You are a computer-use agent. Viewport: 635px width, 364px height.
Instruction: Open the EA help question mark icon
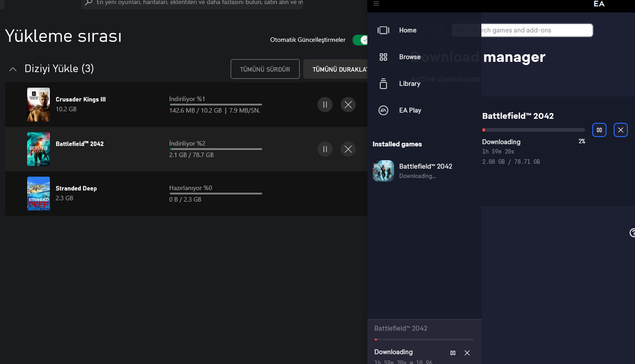(x=632, y=232)
